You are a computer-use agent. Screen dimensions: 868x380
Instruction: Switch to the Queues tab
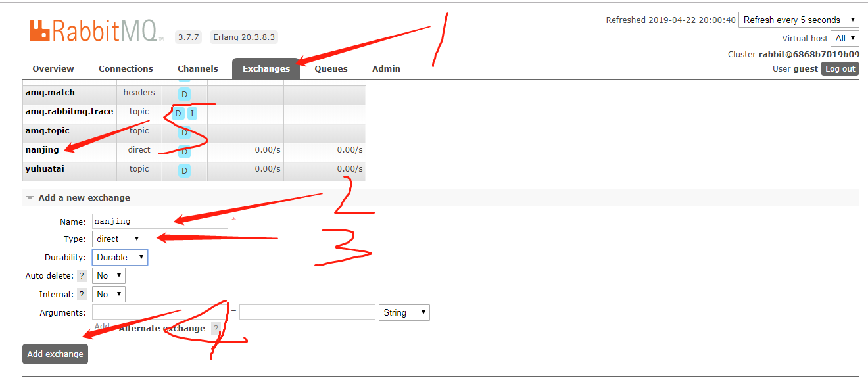[x=331, y=68]
